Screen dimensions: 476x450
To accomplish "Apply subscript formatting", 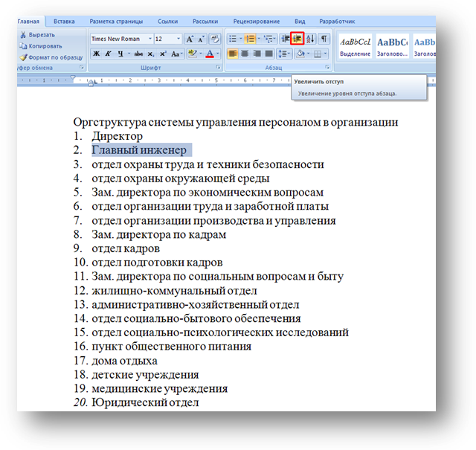I will coord(150,54).
